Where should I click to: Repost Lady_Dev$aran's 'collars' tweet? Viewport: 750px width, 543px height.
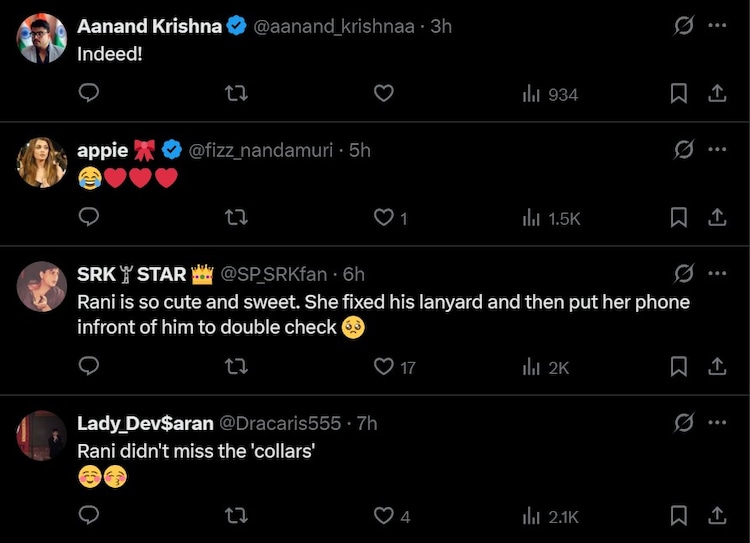236,516
